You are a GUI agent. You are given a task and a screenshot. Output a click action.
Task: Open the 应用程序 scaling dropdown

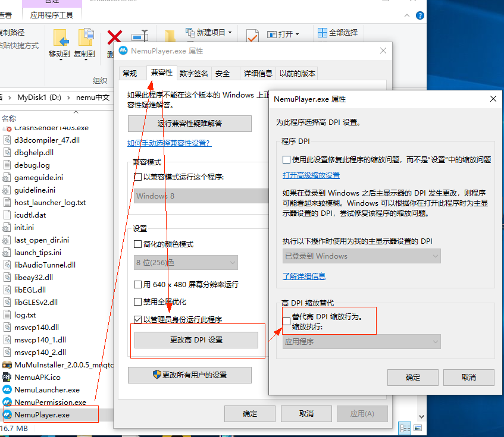pos(362,342)
